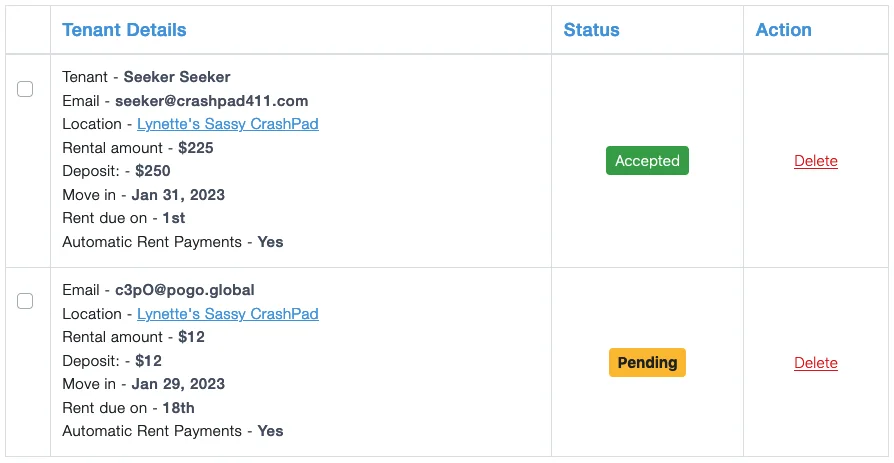
Task: Click the Jan 29, 2023 move-in date
Action: pos(178,384)
